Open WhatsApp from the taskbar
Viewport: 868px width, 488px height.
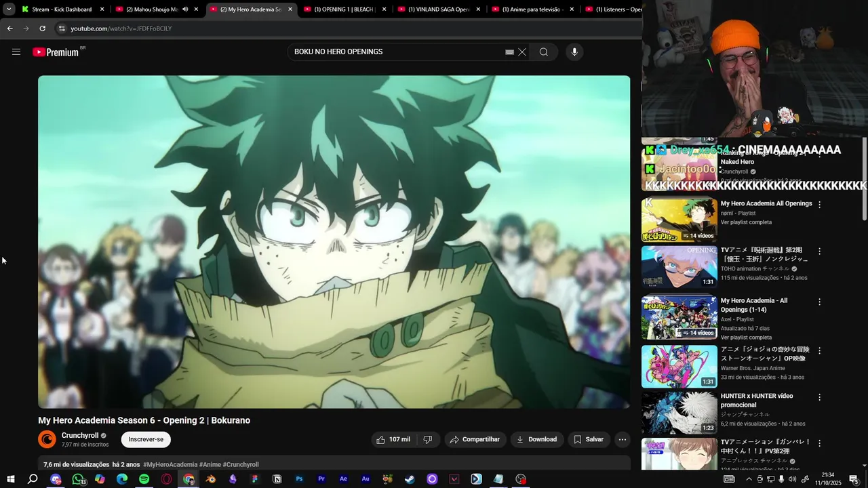78,479
